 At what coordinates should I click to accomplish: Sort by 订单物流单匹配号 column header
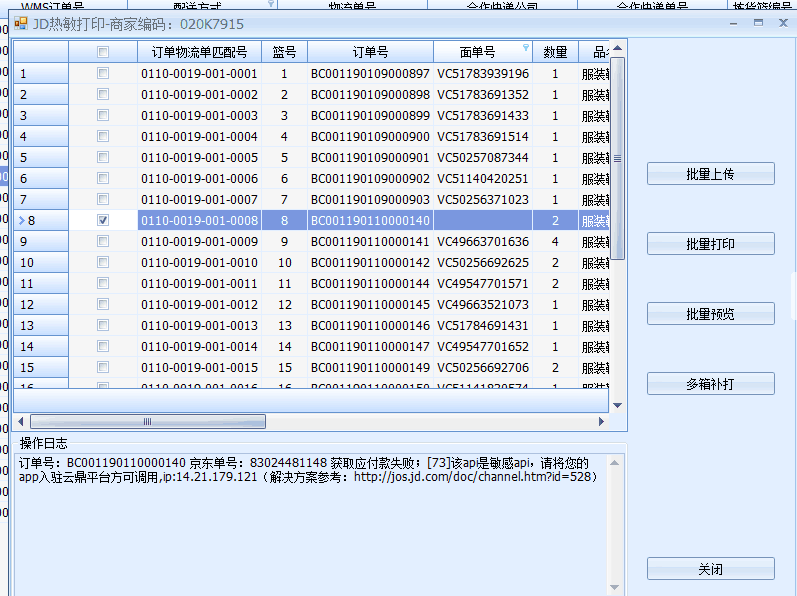tap(199, 52)
